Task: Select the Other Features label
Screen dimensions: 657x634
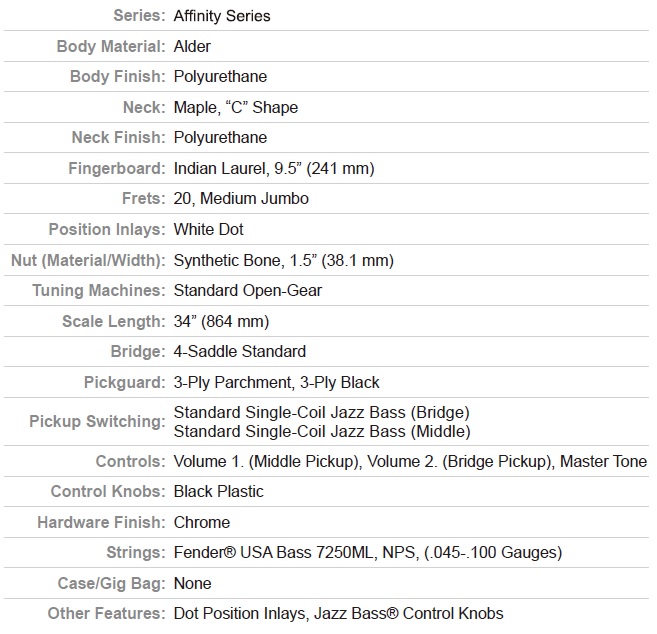Action: (x=106, y=613)
